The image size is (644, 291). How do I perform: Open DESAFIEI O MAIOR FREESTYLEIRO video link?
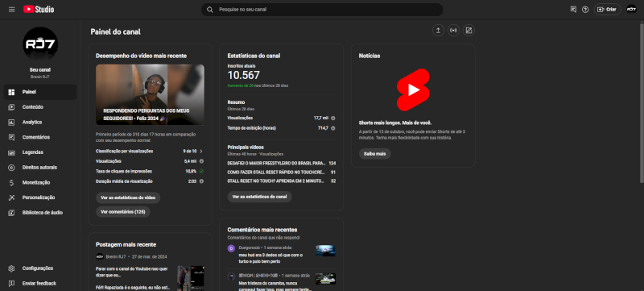pos(276,163)
